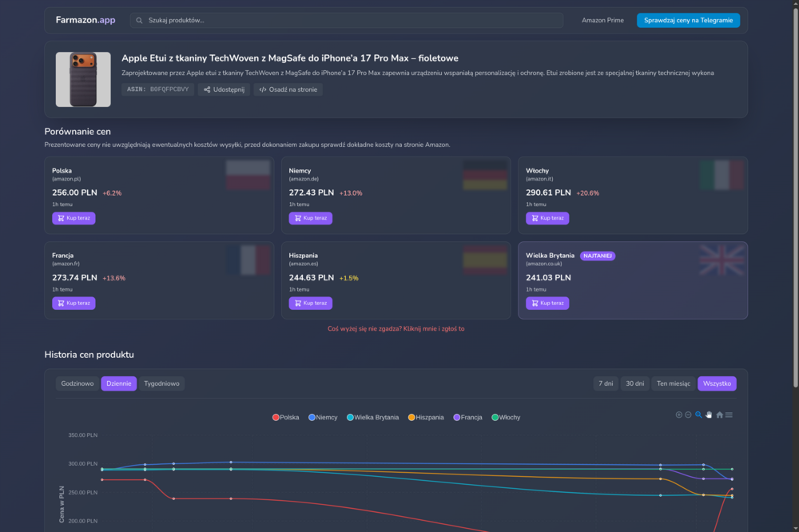
Task: Click the page vertical scrollbar
Action: click(796, 197)
